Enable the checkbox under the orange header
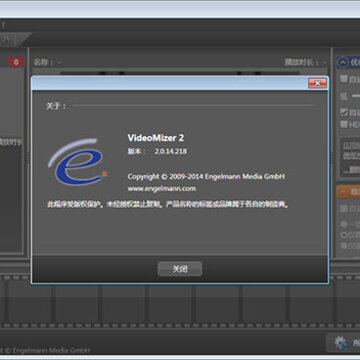Image resolution: width=360 pixels, height=360 pixels. click(x=344, y=209)
